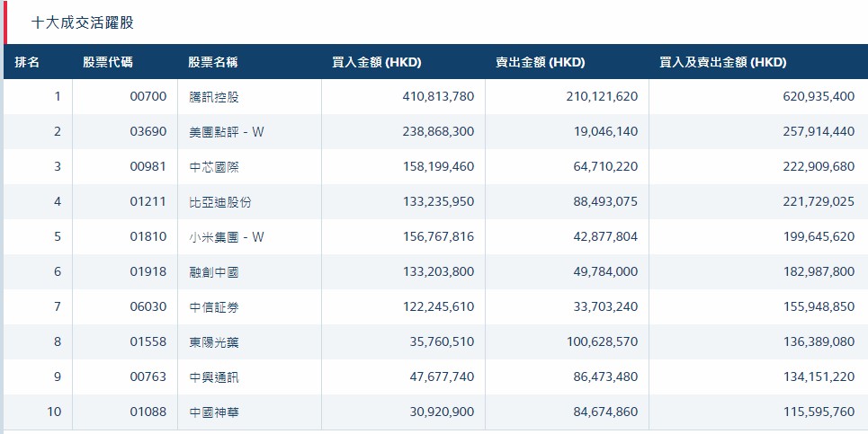Image resolution: width=868 pixels, height=434 pixels.
Task: Select stock code 01211
Action: 148,202
